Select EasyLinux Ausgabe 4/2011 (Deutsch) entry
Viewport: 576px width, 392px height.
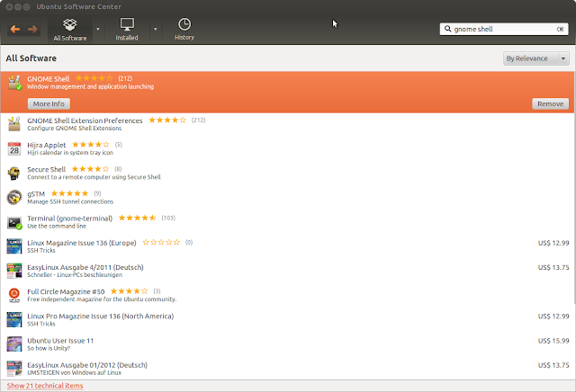pyautogui.click(x=287, y=271)
